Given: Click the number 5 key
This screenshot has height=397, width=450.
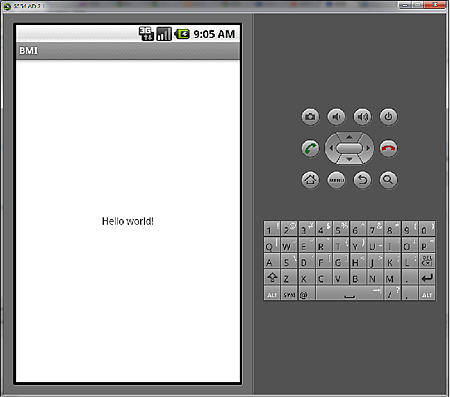Looking at the screenshot, I should (341, 228).
